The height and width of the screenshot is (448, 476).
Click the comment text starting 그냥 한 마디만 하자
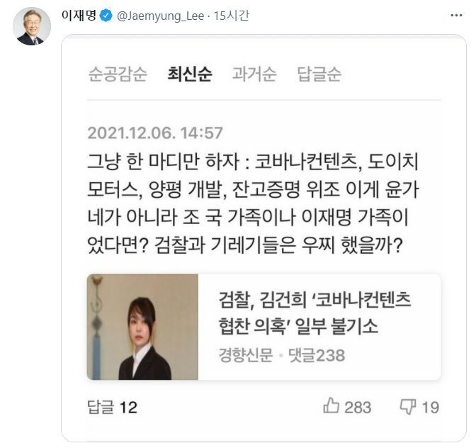pyautogui.click(x=254, y=203)
